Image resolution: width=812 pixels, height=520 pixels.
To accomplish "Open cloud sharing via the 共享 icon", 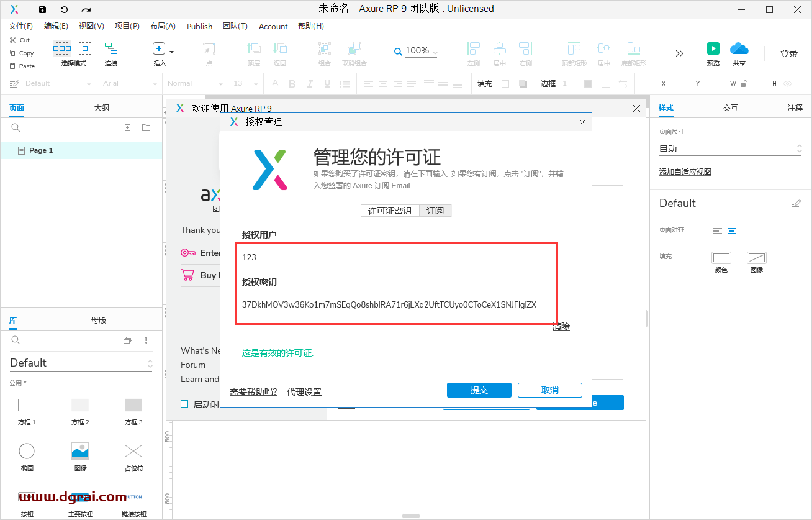I will click(739, 48).
